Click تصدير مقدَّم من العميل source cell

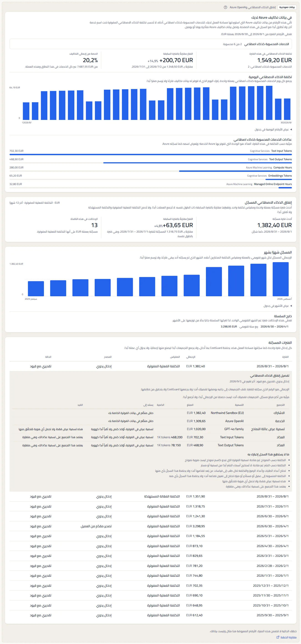coord(96,526)
